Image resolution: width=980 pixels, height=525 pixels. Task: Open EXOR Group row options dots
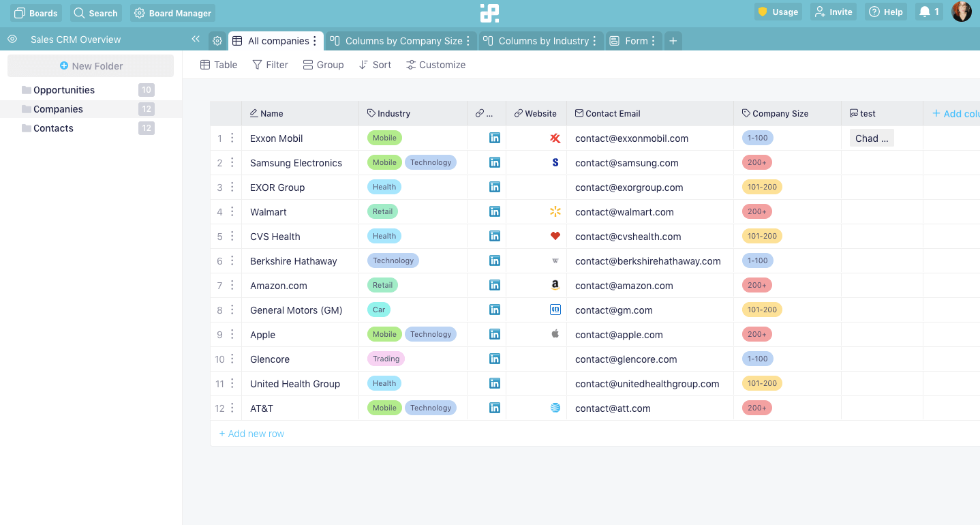[x=232, y=187]
